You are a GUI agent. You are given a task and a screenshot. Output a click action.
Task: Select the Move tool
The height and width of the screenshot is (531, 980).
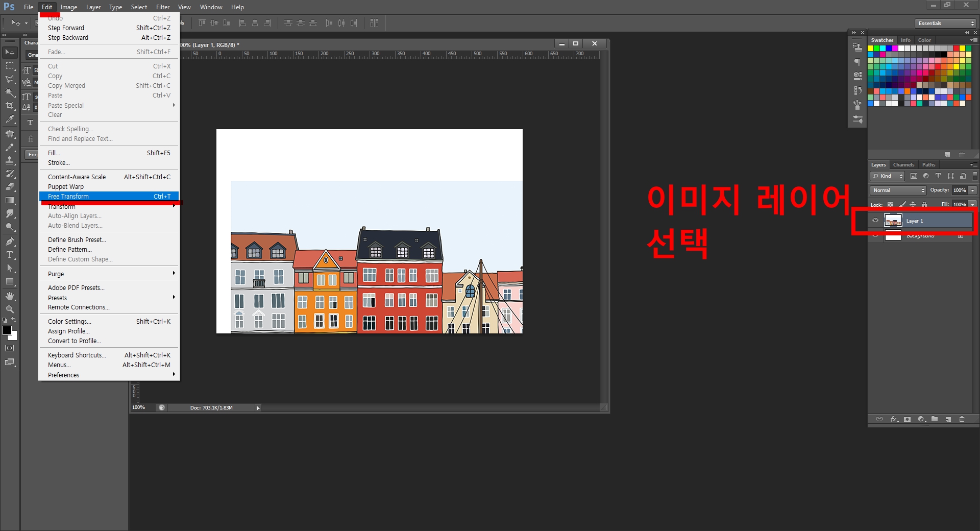[10, 51]
